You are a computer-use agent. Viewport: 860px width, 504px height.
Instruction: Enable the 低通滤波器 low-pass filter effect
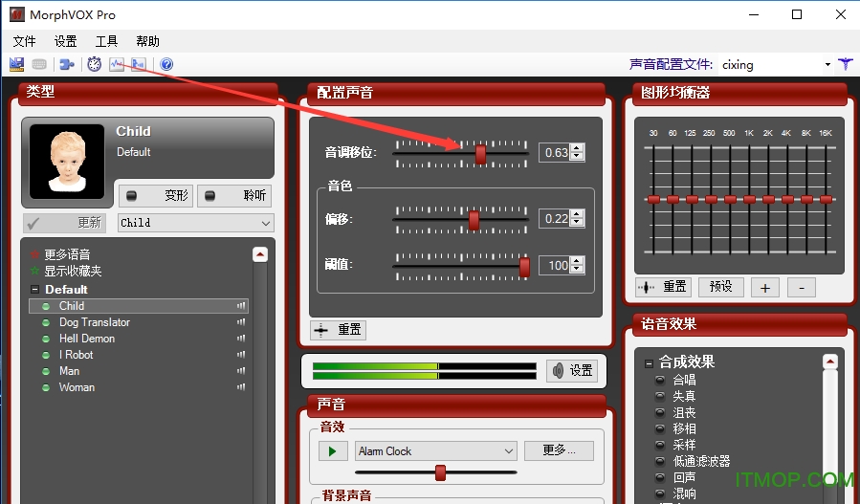660,461
